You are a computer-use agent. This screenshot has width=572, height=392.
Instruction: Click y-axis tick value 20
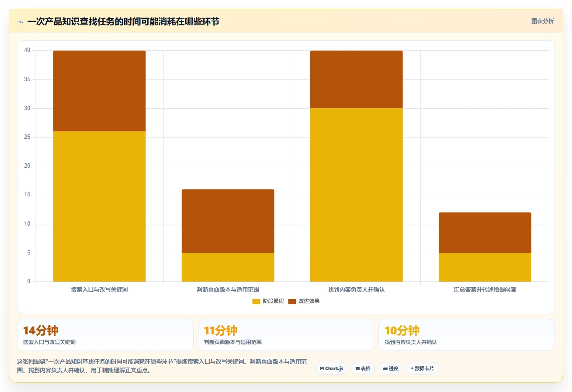pos(27,166)
